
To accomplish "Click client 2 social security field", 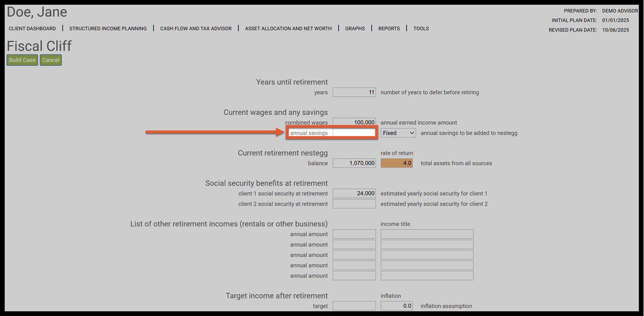I will pos(354,204).
